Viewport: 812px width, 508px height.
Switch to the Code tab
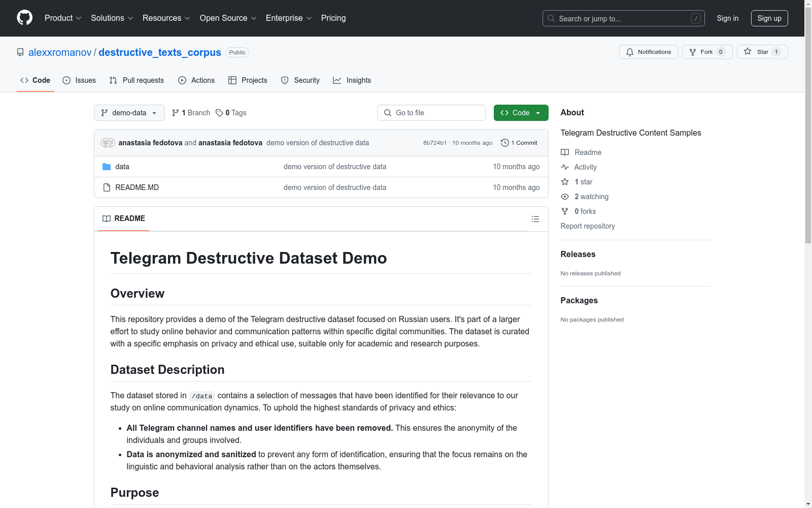tap(36, 80)
